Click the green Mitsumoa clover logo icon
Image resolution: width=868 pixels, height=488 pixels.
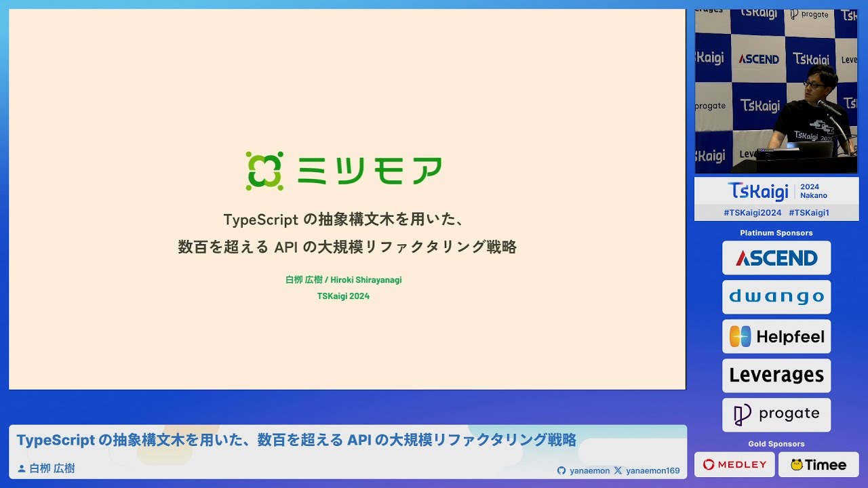(x=264, y=171)
